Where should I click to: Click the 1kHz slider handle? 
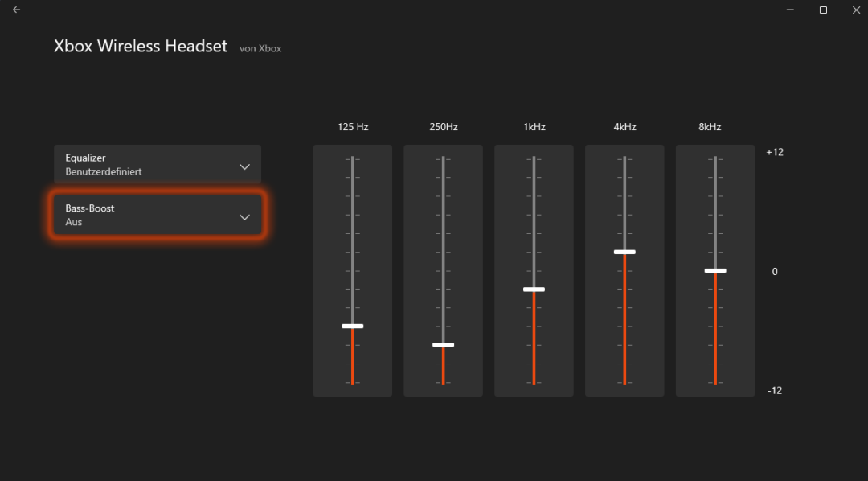534,289
